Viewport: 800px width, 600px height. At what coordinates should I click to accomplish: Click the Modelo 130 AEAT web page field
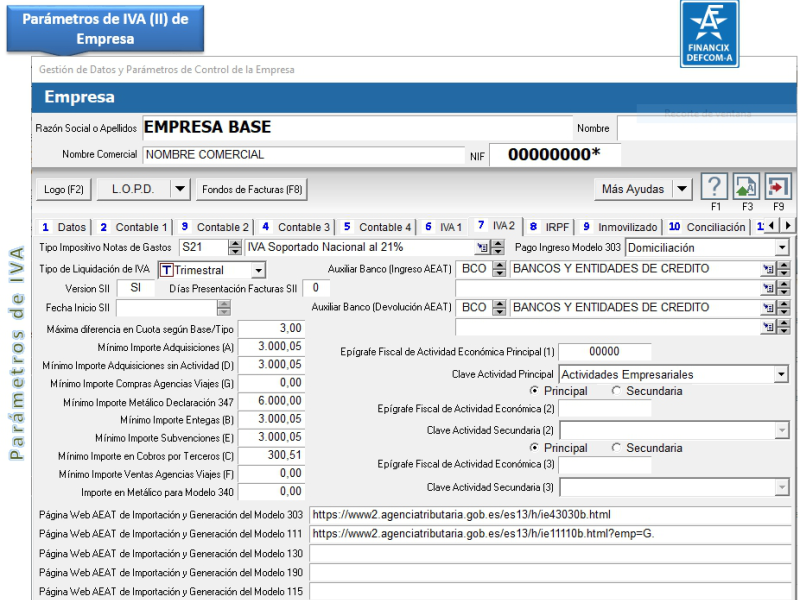[x=550, y=554]
